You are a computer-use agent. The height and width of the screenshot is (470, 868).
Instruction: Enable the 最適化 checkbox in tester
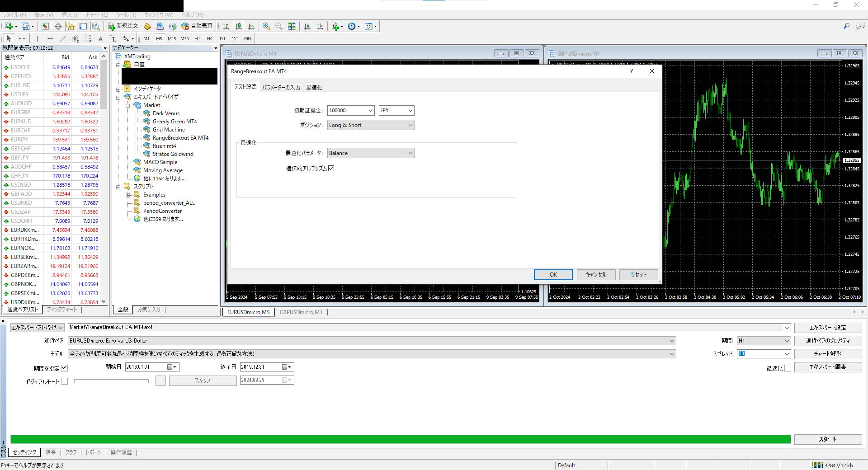tap(788, 368)
